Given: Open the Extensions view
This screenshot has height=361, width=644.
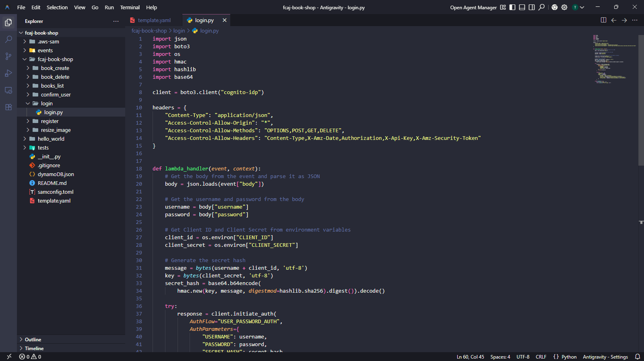Looking at the screenshot, I should (x=8, y=107).
